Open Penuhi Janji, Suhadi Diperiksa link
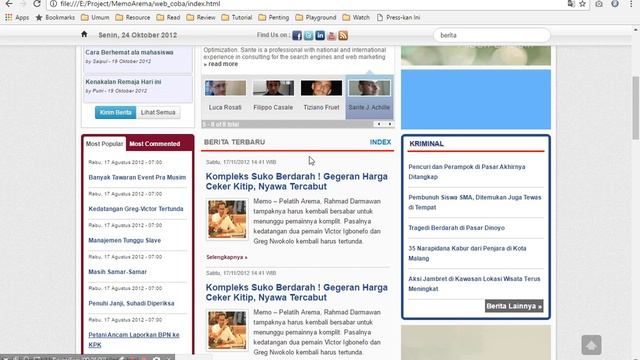Viewport: 640px width, 360px height. (131, 303)
